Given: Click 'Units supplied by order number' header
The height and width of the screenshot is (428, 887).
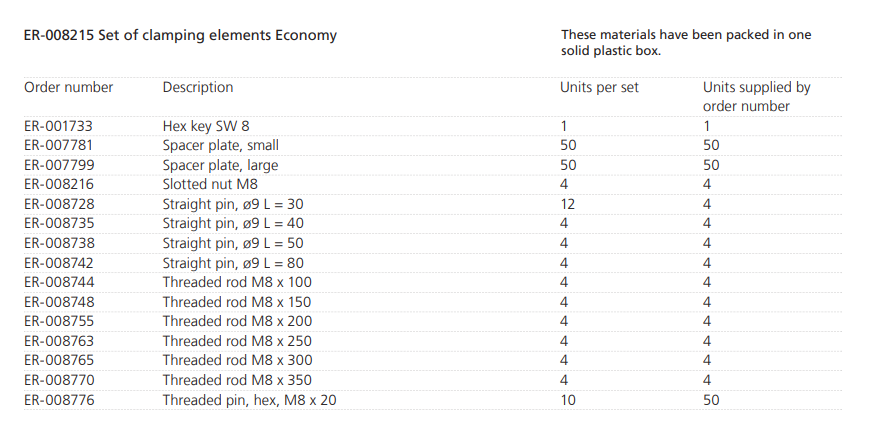Looking at the screenshot, I should [756, 96].
